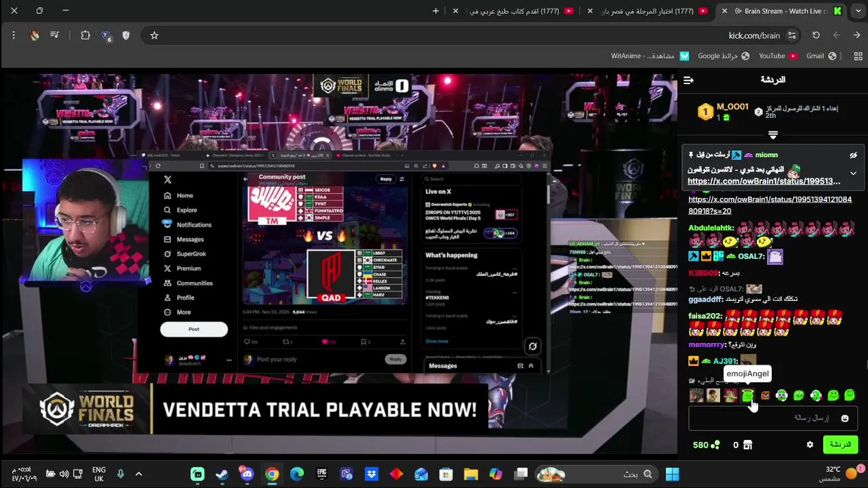Open the pinned x.com/owBrain1 link
Screen dimensions: 868x488
tap(764, 181)
